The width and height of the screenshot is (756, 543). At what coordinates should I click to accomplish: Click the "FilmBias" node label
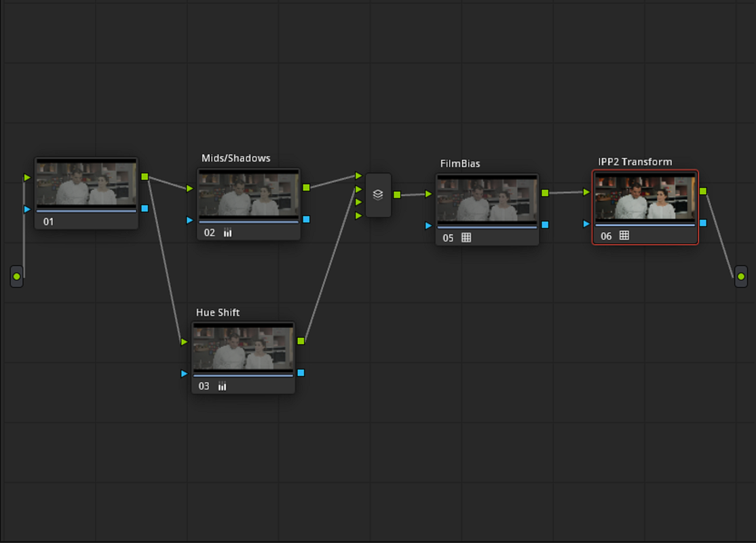(460, 164)
